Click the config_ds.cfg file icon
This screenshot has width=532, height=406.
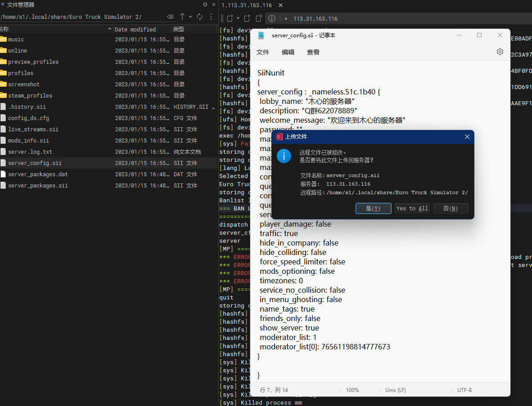point(3,118)
